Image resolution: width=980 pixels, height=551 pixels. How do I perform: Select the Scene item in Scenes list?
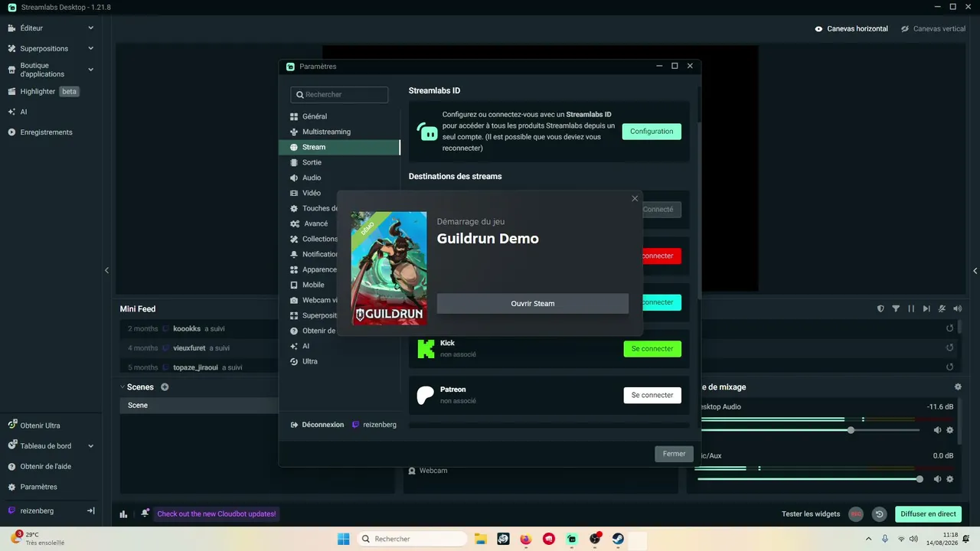(x=199, y=406)
